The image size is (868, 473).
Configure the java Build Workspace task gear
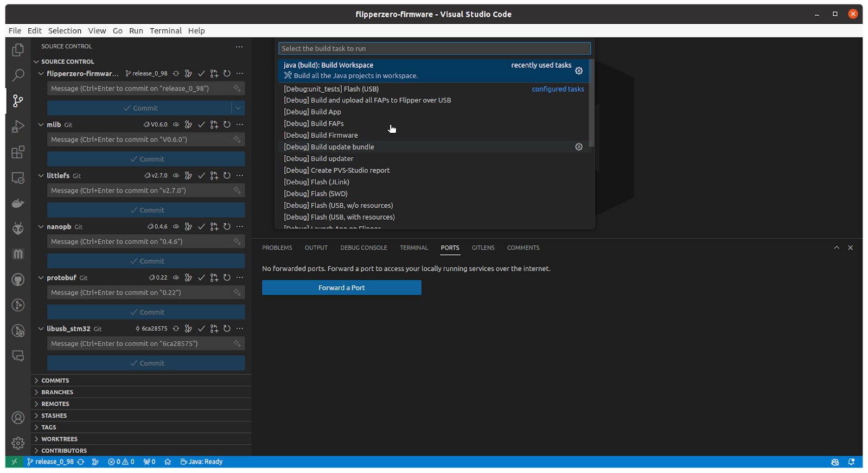(579, 71)
